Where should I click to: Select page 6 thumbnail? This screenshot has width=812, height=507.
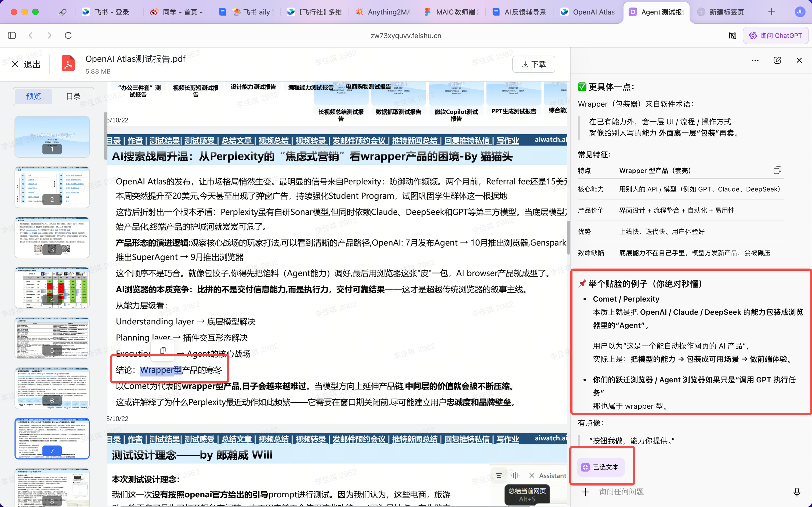click(52, 388)
